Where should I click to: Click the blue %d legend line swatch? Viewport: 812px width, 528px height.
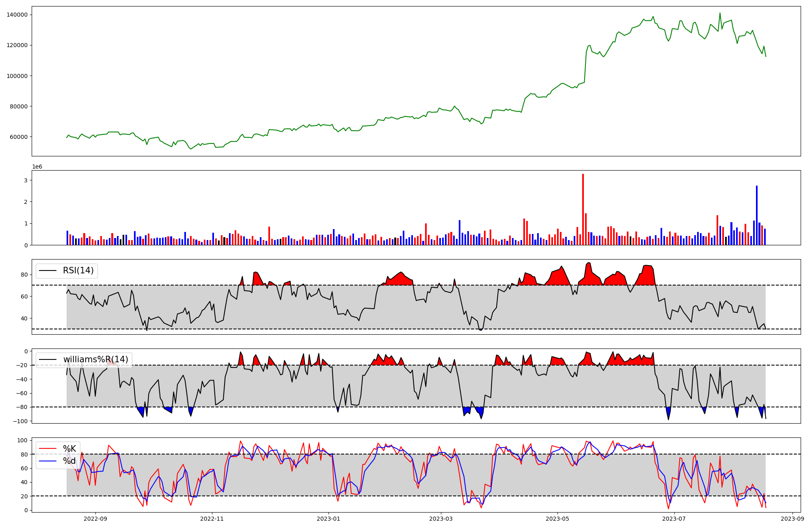point(48,461)
